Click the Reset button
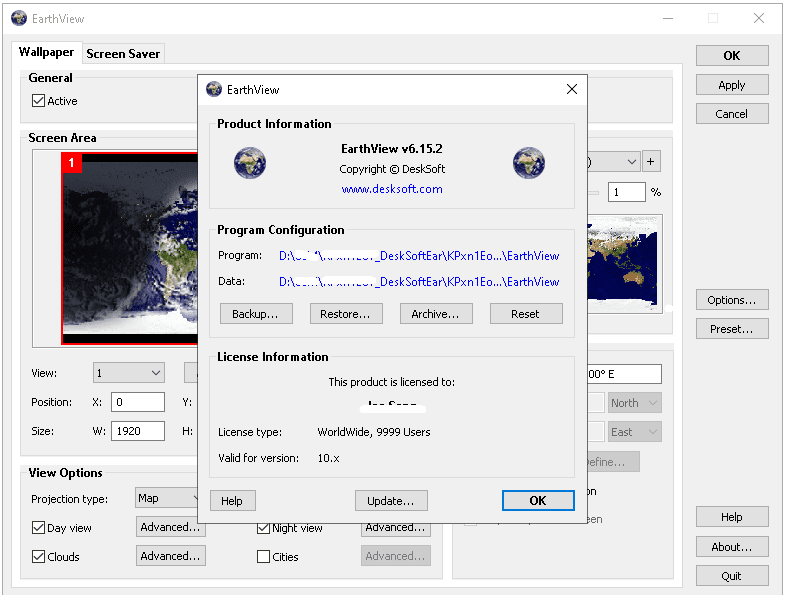Viewport: 785px width, 595px height. coord(526,314)
